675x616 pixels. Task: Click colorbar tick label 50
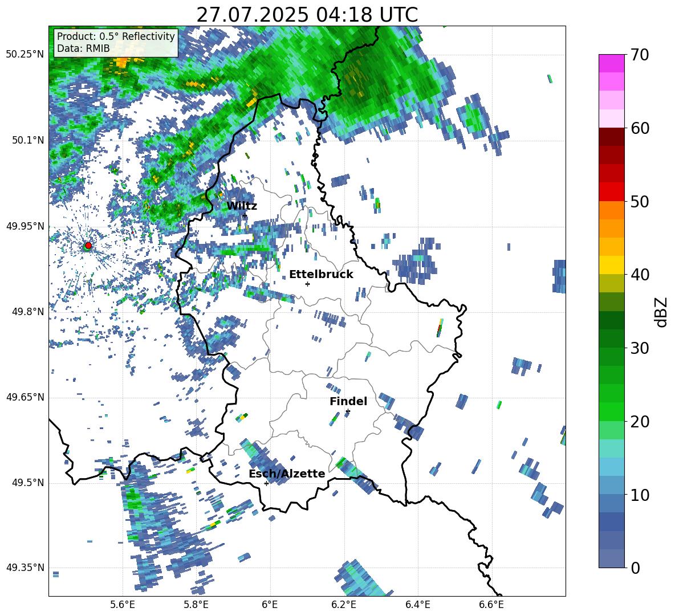pyautogui.click(x=640, y=202)
